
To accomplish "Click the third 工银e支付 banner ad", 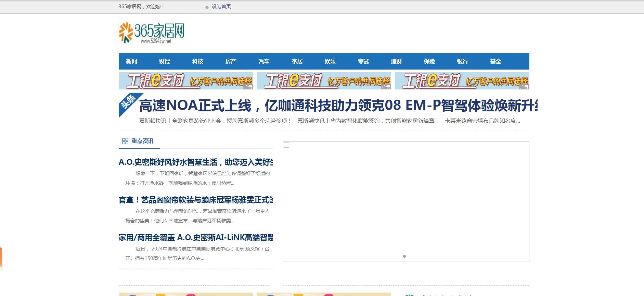I will [462, 81].
